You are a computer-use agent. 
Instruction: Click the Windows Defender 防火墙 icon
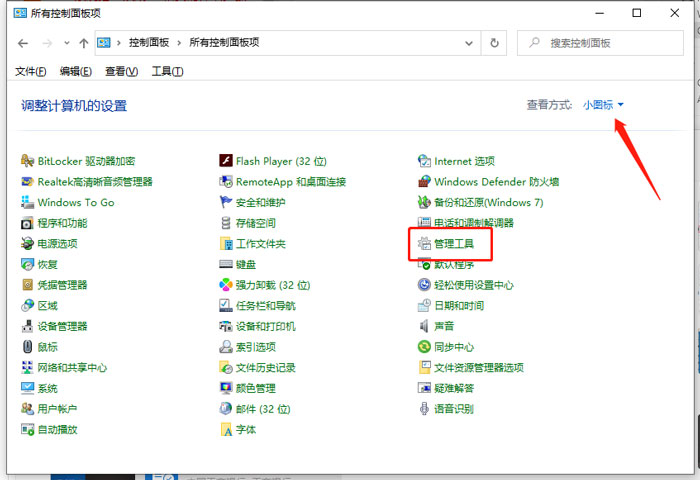click(425, 182)
